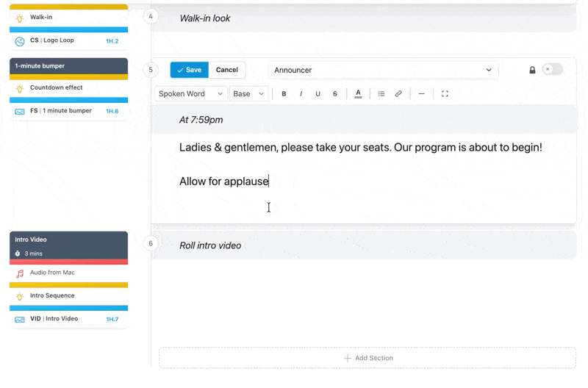Insert a horizontal rule
Image resolution: width=588 pixels, height=388 pixels.
[421, 94]
